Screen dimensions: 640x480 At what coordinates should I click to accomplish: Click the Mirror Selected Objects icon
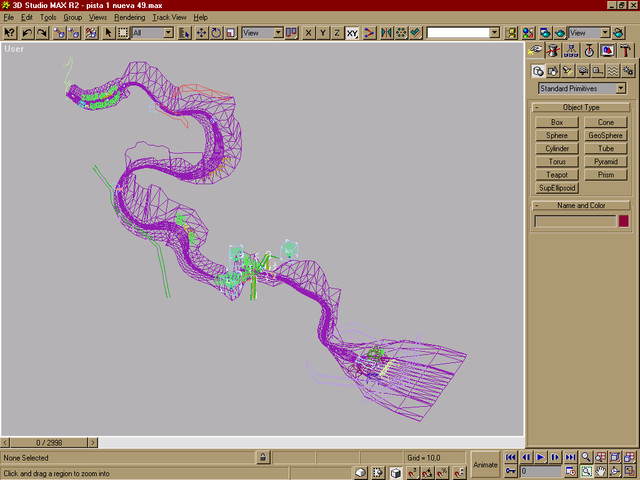[x=386, y=33]
